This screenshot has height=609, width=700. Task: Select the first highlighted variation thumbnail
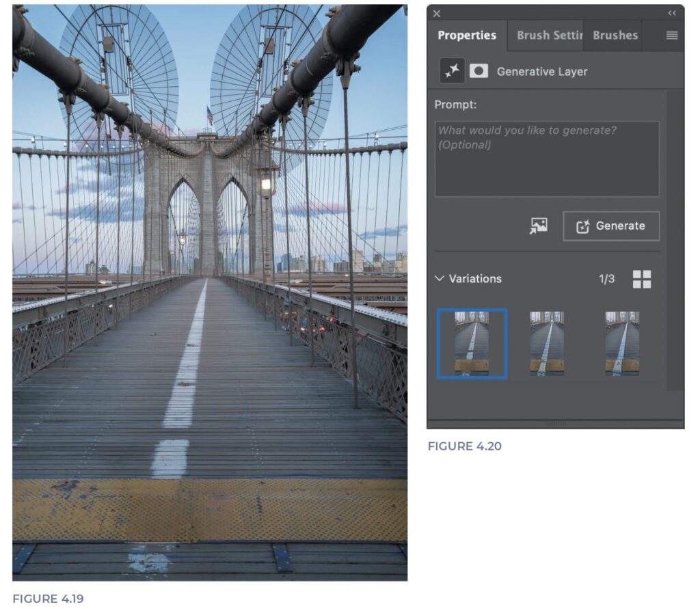[472, 343]
